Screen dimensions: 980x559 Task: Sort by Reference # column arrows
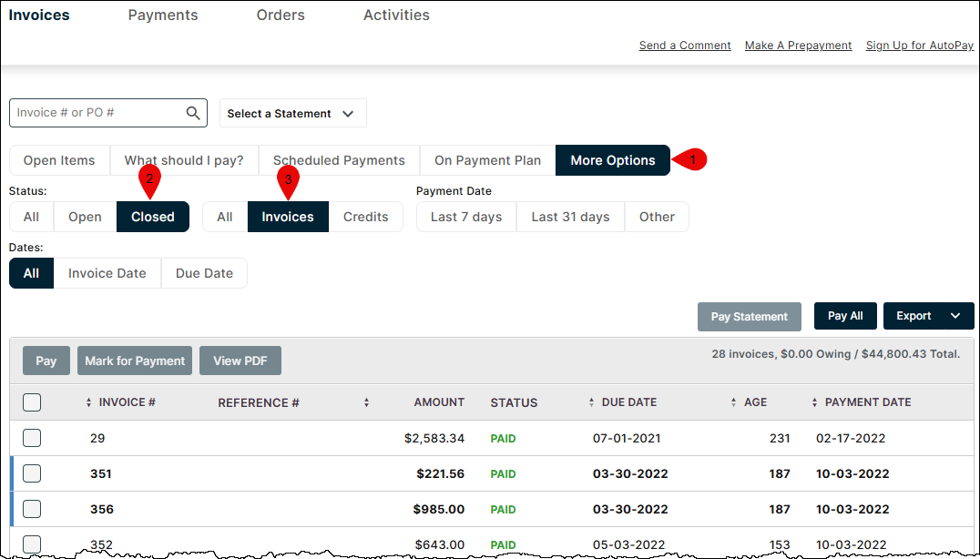(x=366, y=402)
